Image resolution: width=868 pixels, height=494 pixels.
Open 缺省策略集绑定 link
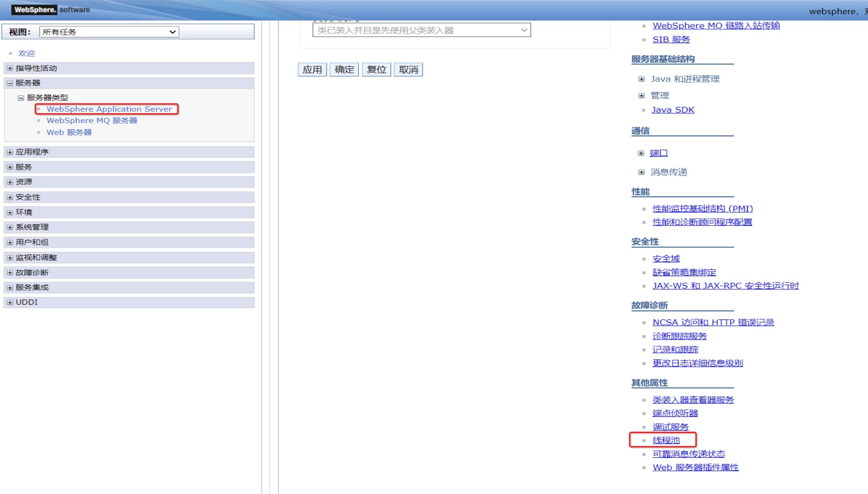(684, 273)
